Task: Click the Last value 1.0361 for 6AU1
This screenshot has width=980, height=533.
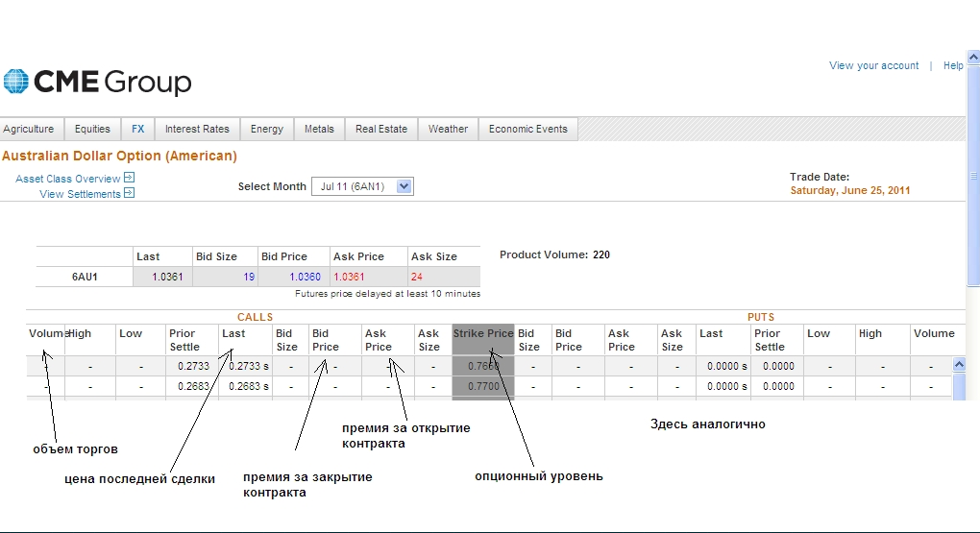Action: pyautogui.click(x=167, y=277)
